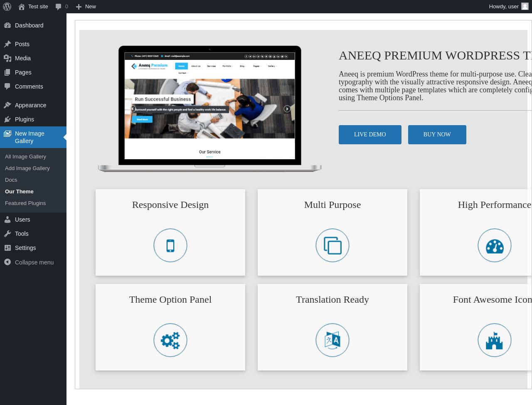Click the Plugins plug icon

tap(7, 119)
